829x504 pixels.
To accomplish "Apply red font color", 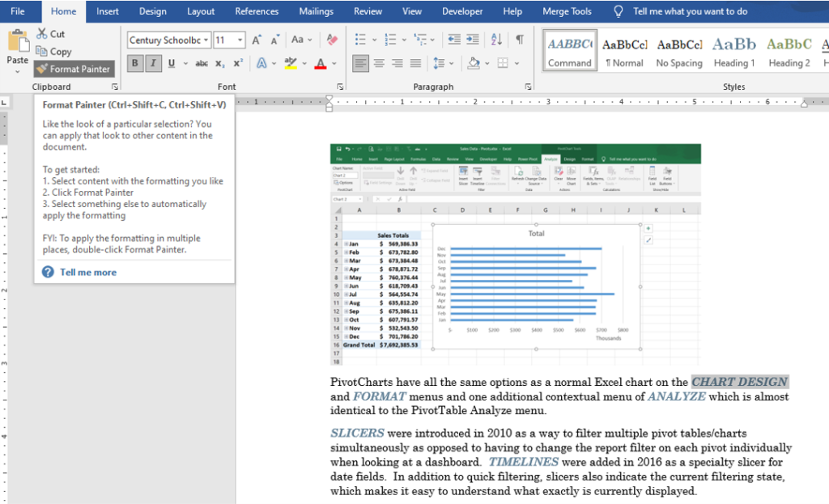I will (321, 63).
